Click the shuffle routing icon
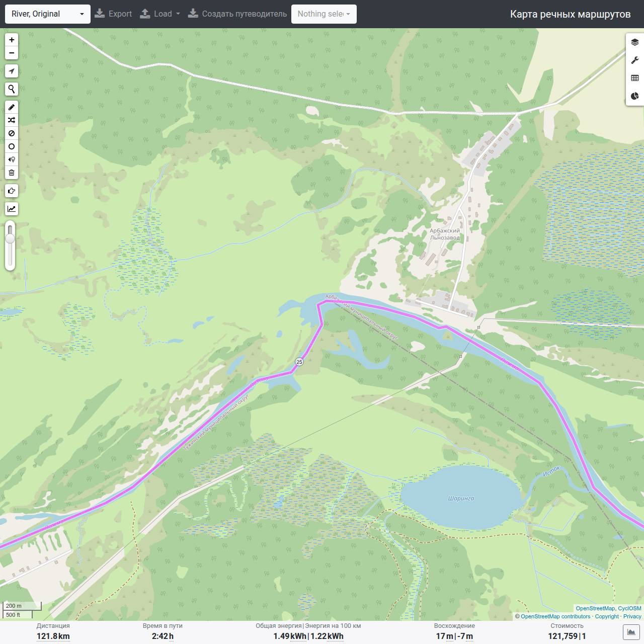 point(12,120)
